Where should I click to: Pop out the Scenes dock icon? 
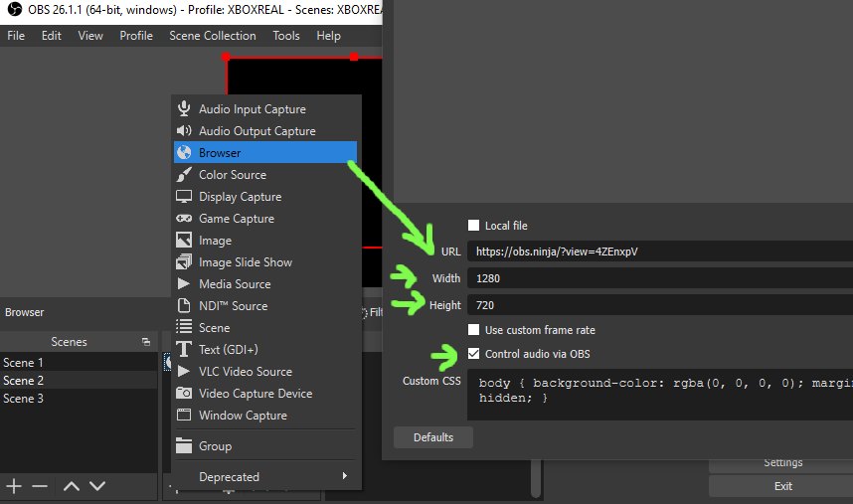coord(146,342)
